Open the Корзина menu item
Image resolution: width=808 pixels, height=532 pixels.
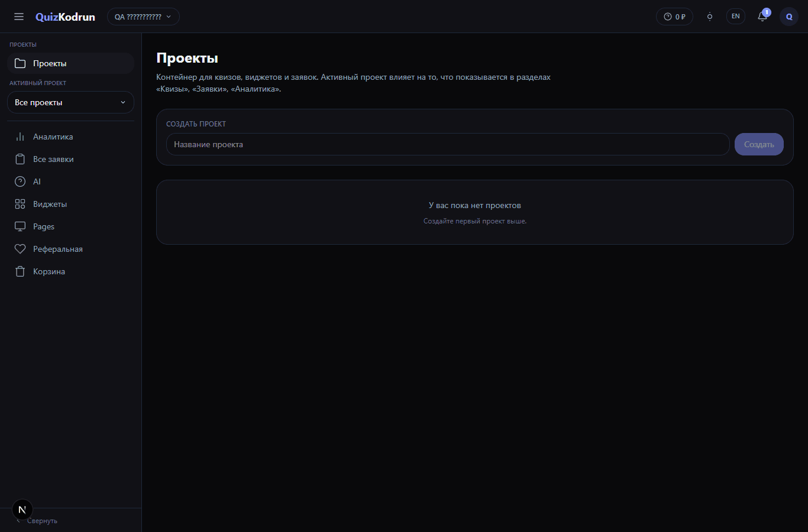pos(70,271)
